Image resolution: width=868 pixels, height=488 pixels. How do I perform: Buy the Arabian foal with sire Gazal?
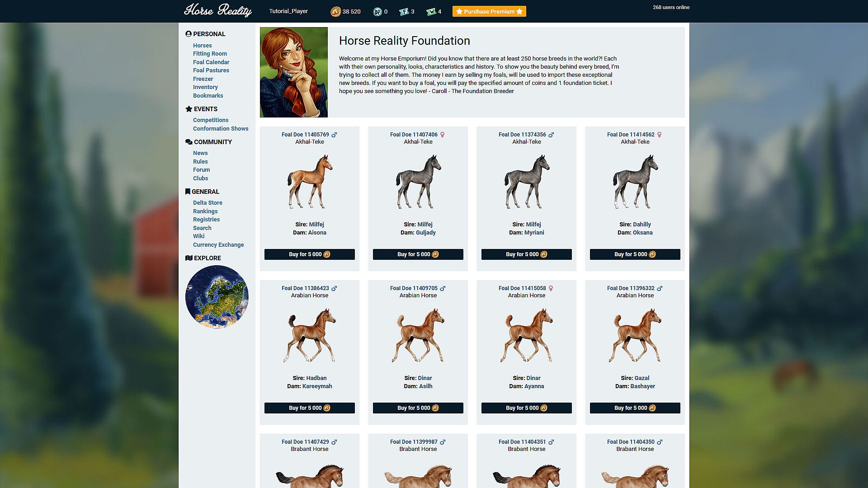pyautogui.click(x=635, y=408)
